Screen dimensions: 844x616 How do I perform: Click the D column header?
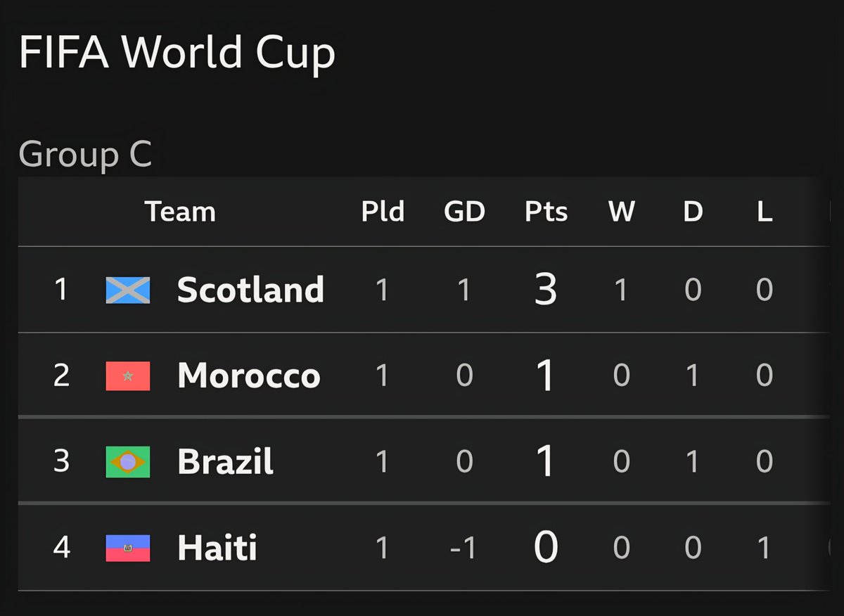[x=693, y=212]
